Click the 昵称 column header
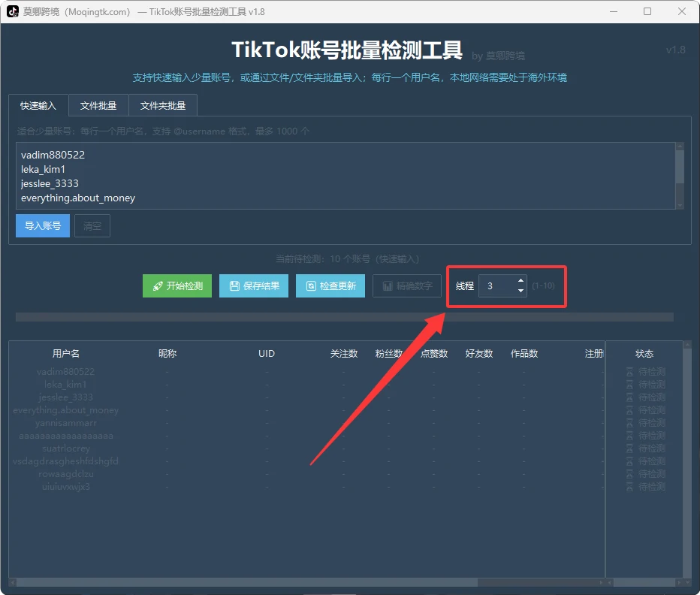The height and width of the screenshot is (595, 700). [x=167, y=353]
